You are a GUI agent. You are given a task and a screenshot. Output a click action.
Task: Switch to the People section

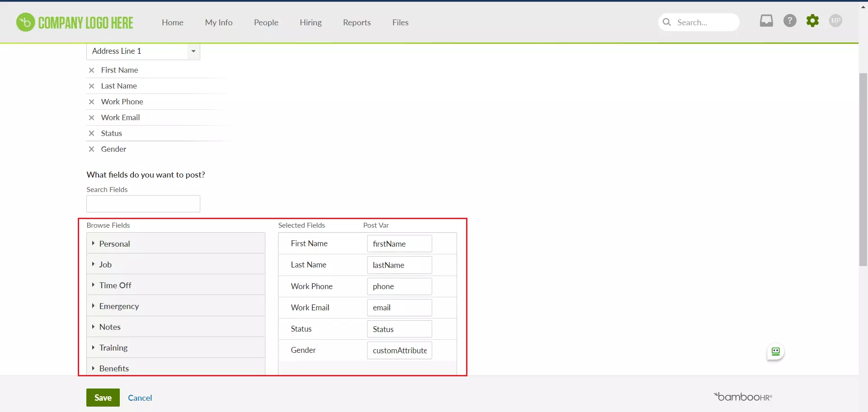(x=266, y=22)
